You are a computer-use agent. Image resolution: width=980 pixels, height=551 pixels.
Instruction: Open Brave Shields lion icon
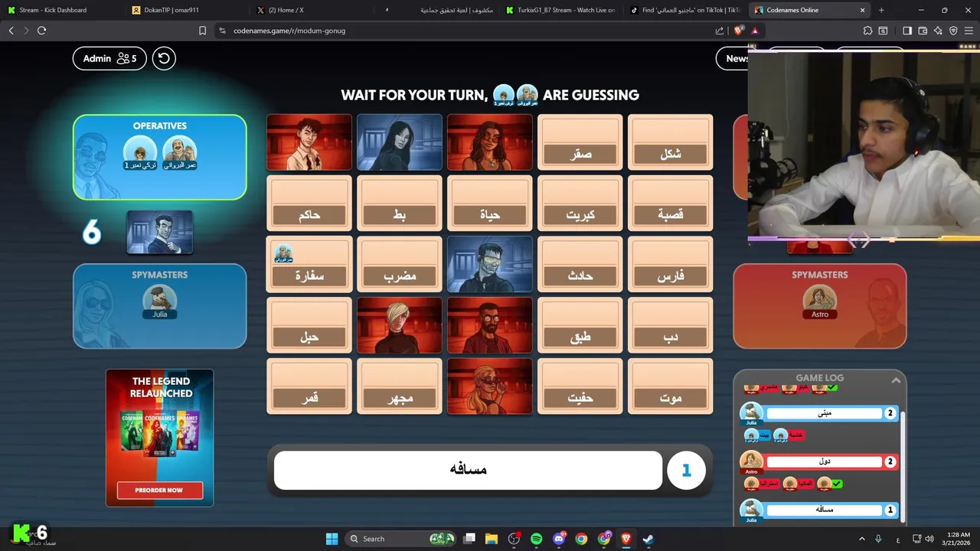(738, 31)
